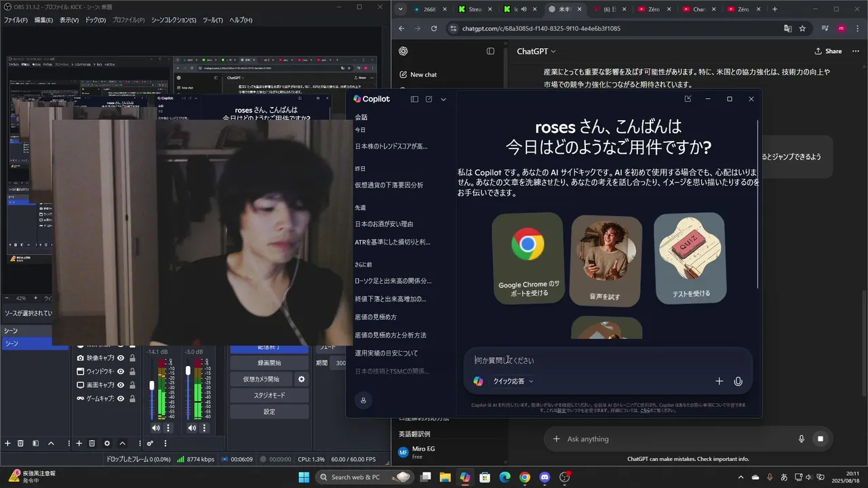Click ChatGPT logo icon in sidebar
The image size is (868, 488).
coord(403,52)
